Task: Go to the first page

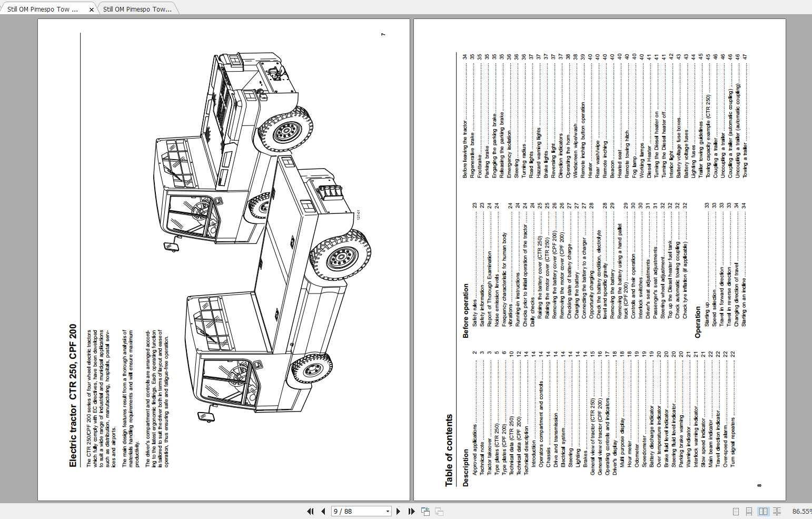Action: tap(310, 511)
